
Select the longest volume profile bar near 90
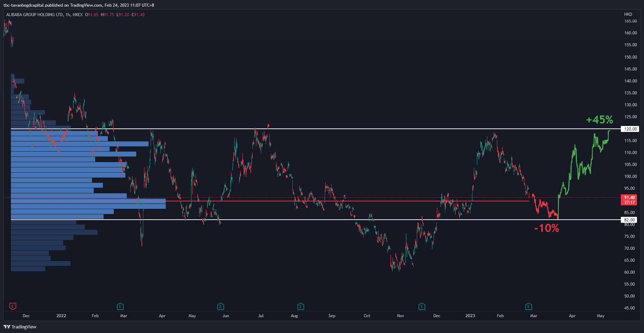(88, 201)
